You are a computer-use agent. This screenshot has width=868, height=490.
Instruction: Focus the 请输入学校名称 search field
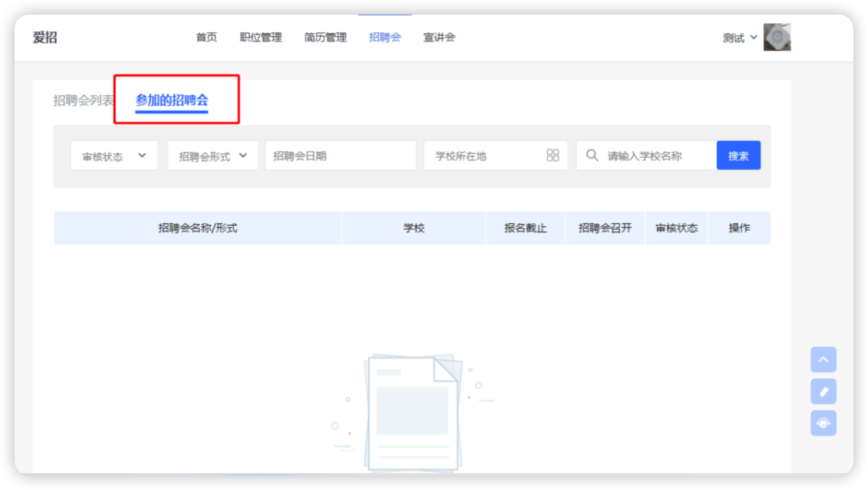655,156
